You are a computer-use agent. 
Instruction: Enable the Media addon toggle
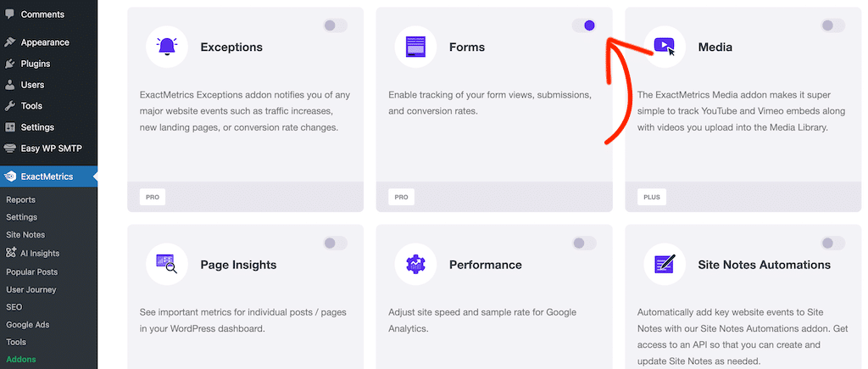pyautogui.click(x=832, y=25)
